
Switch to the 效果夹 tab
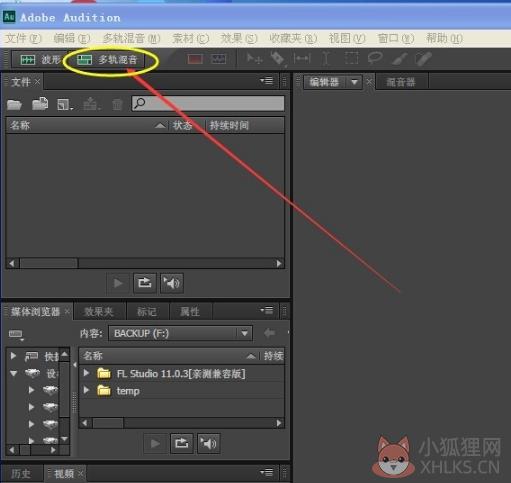(x=99, y=312)
